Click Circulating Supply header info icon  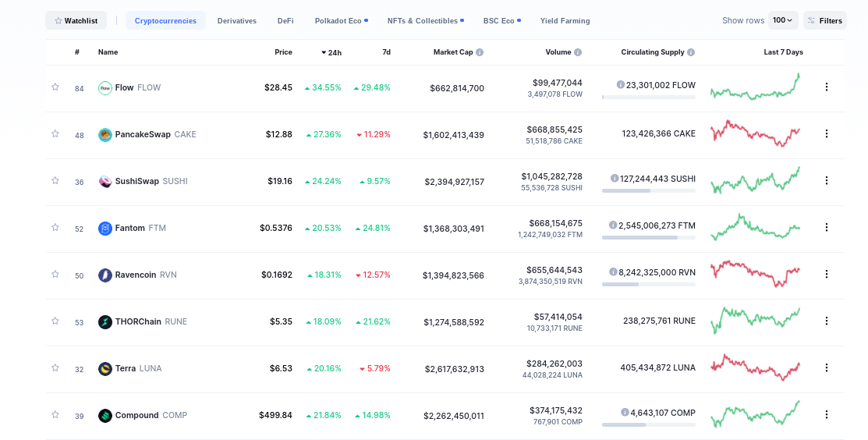(x=691, y=52)
